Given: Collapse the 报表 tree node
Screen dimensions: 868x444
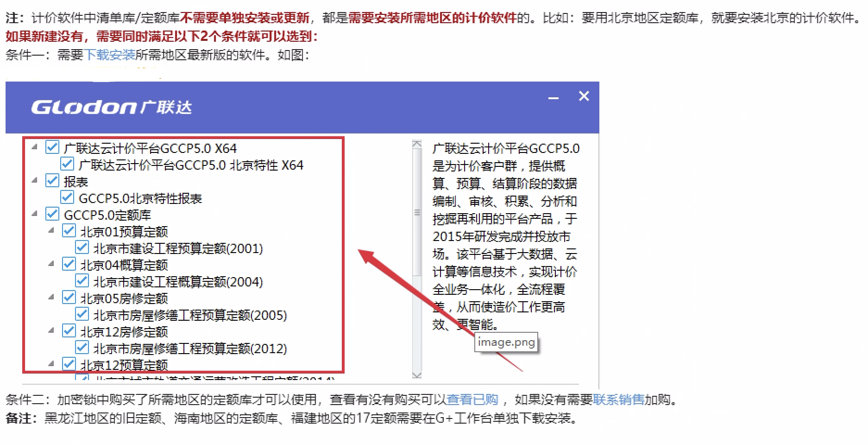Looking at the screenshot, I should tap(35, 180).
